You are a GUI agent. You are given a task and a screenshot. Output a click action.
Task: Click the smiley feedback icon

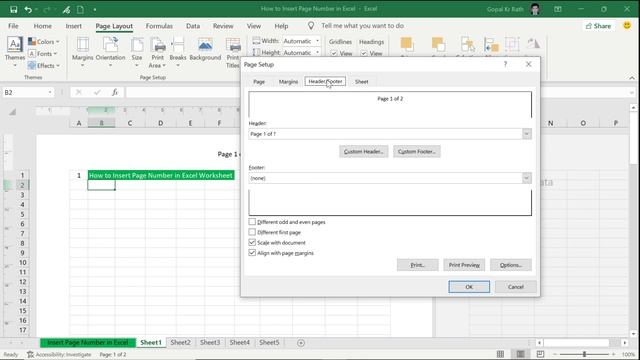tap(627, 25)
